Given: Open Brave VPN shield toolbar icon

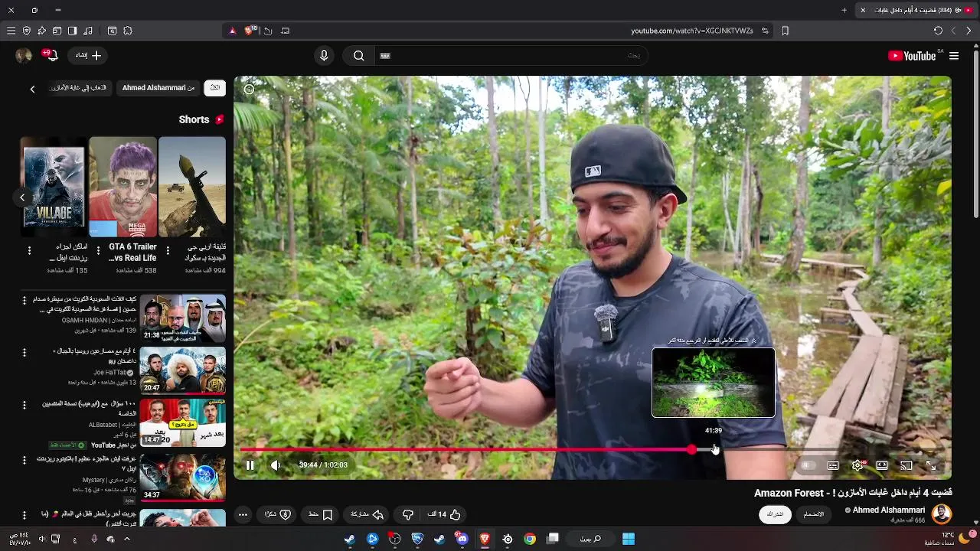Looking at the screenshot, I should click(26, 31).
